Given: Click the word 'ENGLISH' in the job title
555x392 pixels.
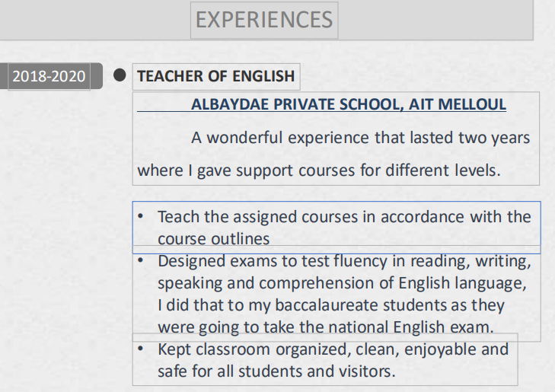Looking at the screenshot, I should tap(263, 76).
